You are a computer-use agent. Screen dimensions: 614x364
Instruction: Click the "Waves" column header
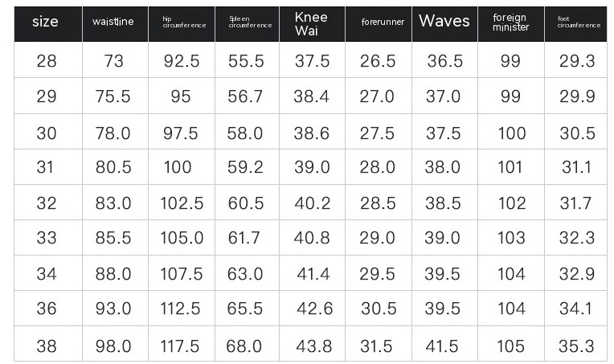click(444, 22)
